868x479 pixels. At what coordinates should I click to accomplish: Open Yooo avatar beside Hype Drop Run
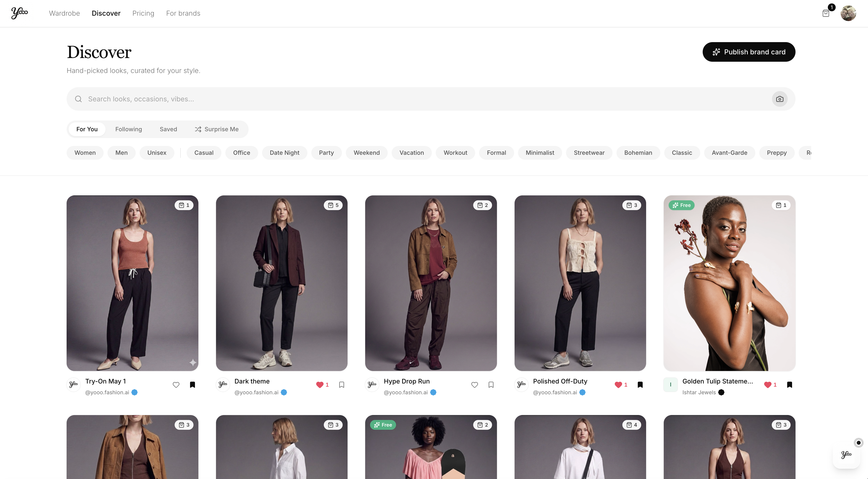tap(372, 384)
